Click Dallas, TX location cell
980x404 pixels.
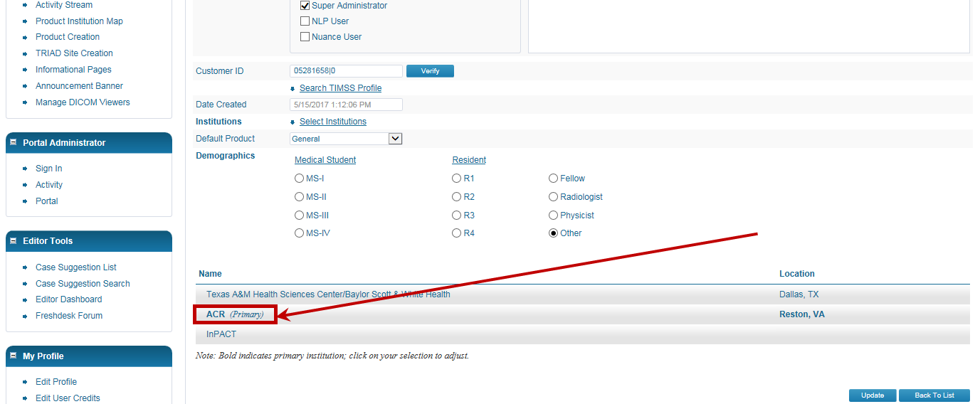(x=799, y=294)
